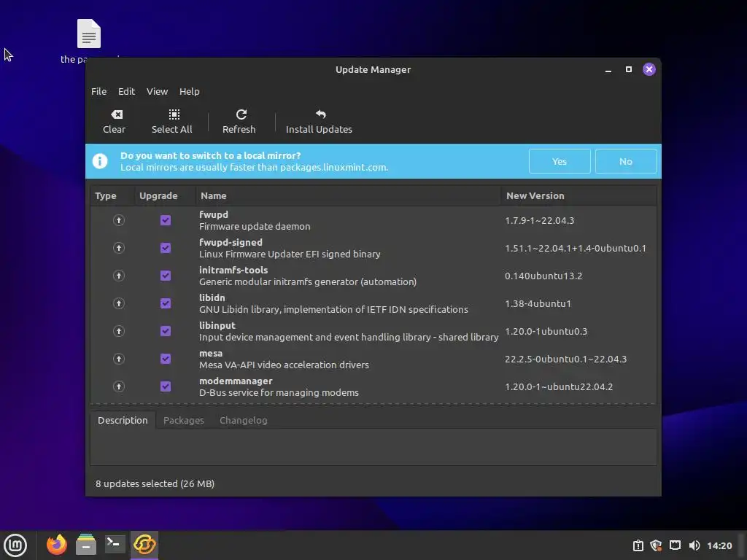Select the libinput package name

(217, 325)
